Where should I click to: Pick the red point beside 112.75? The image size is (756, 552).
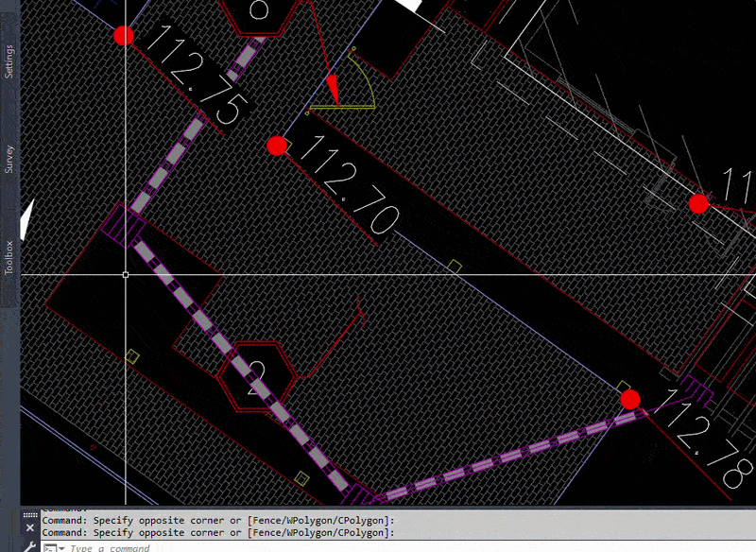click(124, 35)
